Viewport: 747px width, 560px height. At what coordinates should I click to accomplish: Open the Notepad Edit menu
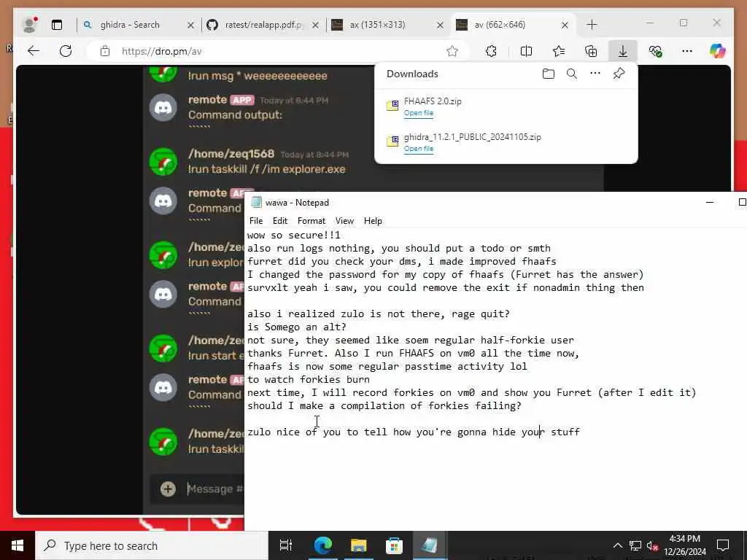coord(280,221)
